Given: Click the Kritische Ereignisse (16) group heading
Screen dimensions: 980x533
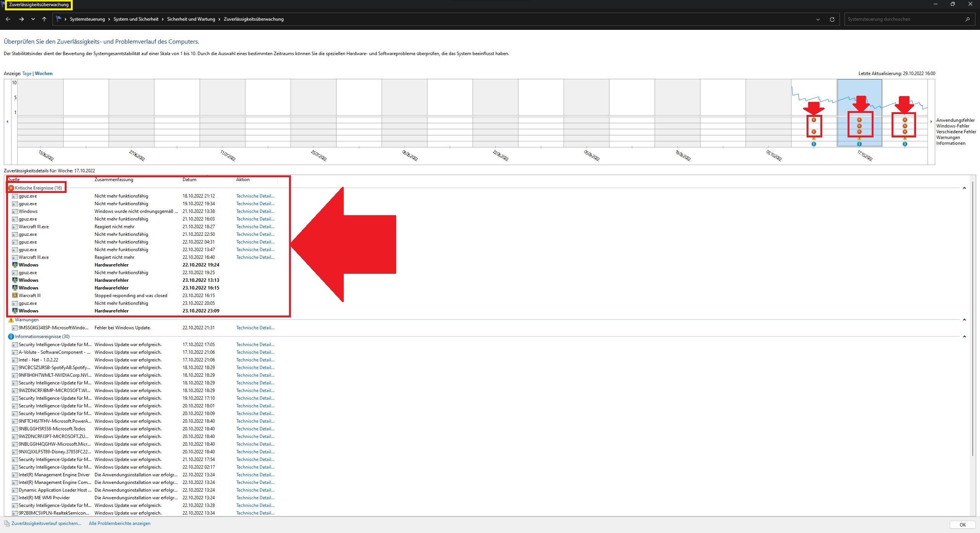Looking at the screenshot, I should coord(38,188).
